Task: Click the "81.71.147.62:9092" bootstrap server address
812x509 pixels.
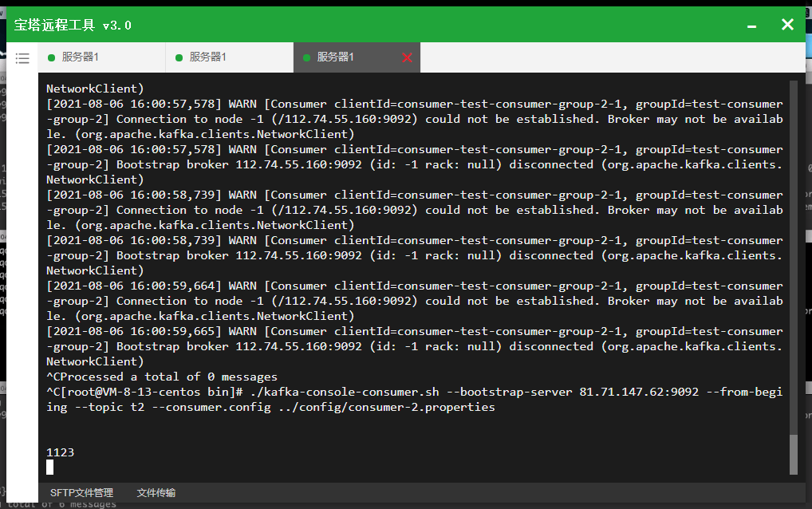Action: pos(639,392)
